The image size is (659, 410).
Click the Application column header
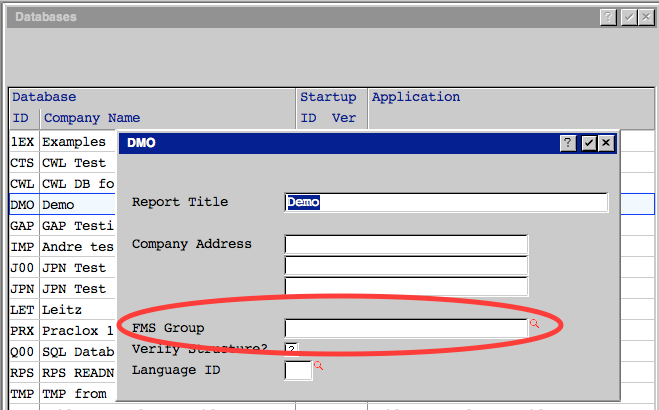415,98
